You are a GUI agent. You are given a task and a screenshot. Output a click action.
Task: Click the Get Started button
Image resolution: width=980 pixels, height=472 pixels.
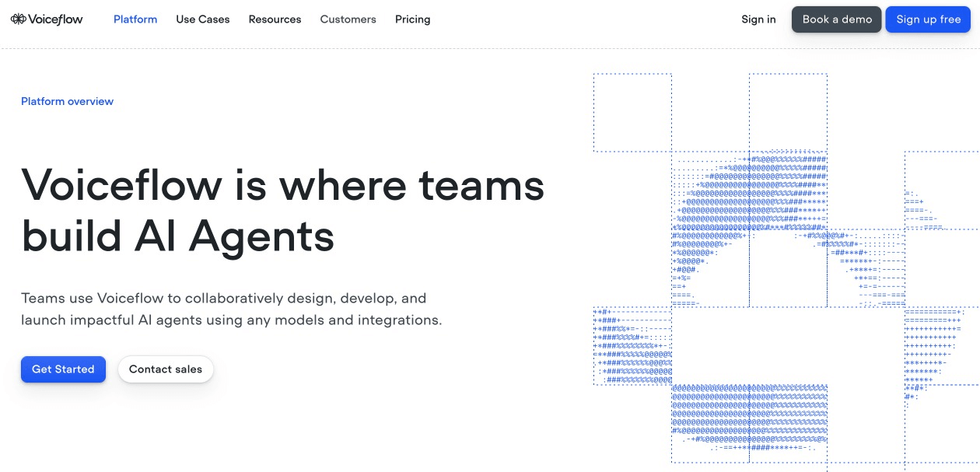click(63, 369)
